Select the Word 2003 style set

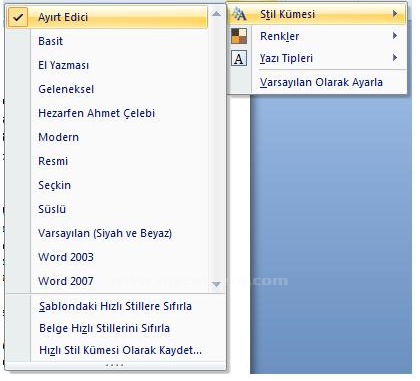click(107, 257)
